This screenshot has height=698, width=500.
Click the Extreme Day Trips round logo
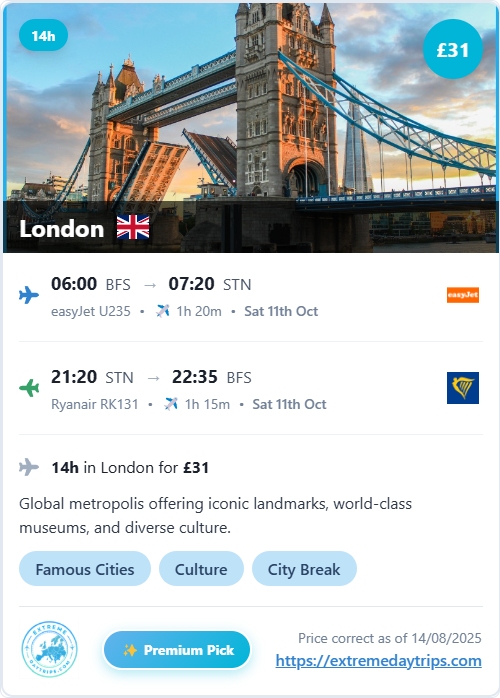coord(49,649)
